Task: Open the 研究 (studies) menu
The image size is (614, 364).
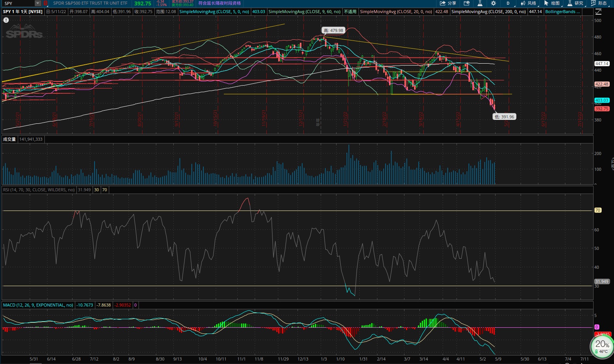Action: 575,3
